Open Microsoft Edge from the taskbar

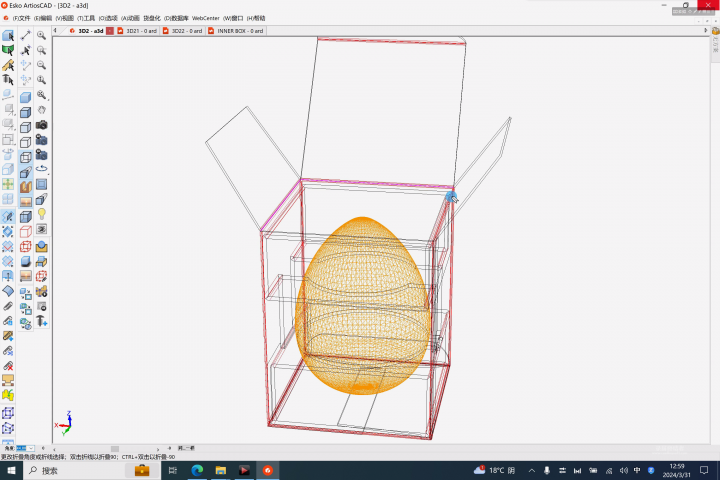click(x=196, y=470)
